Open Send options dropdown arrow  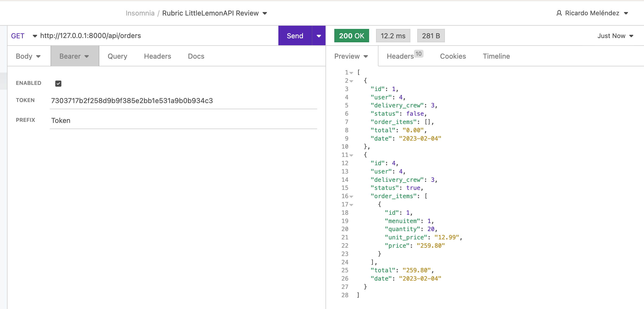[x=319, y=36]
